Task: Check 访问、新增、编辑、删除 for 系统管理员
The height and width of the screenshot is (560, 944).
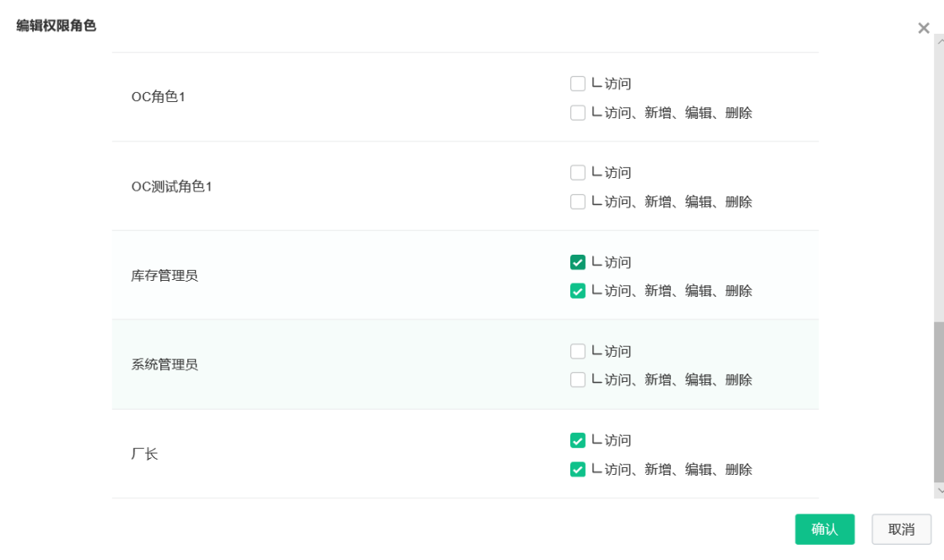Action: coord(577,380)
